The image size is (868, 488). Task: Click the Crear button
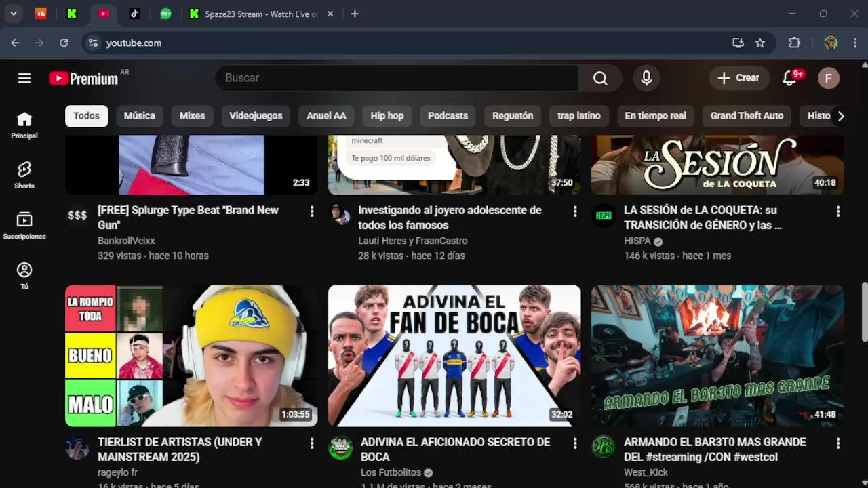[x=739, y=78]
